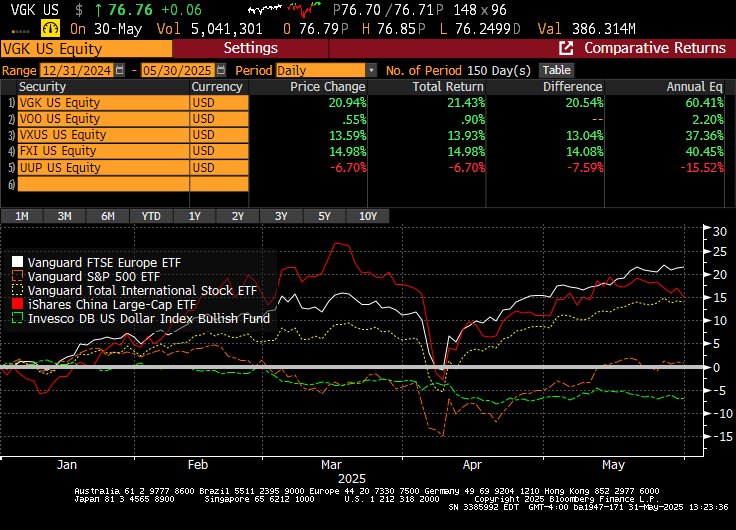Click the Period field showing Daily
This screenshot has width=736, height=530.
[321, 70]
